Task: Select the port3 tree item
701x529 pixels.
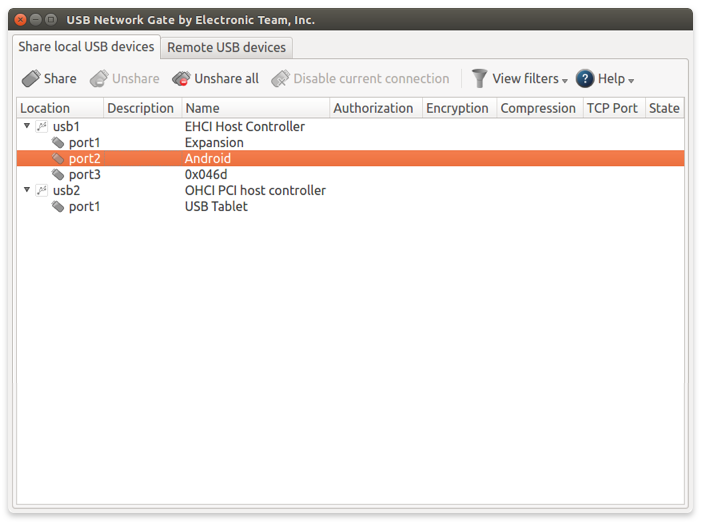Action: click(x=84, y=174)
